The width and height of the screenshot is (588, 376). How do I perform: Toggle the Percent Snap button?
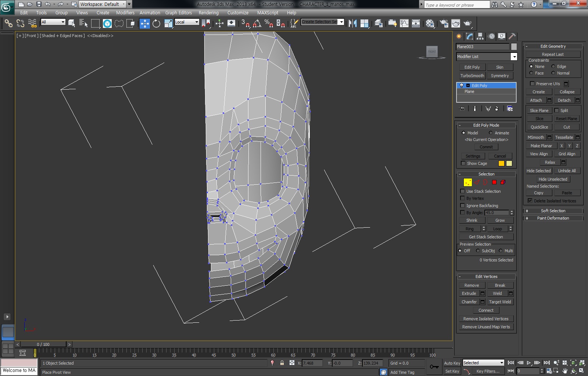[269, 23]
